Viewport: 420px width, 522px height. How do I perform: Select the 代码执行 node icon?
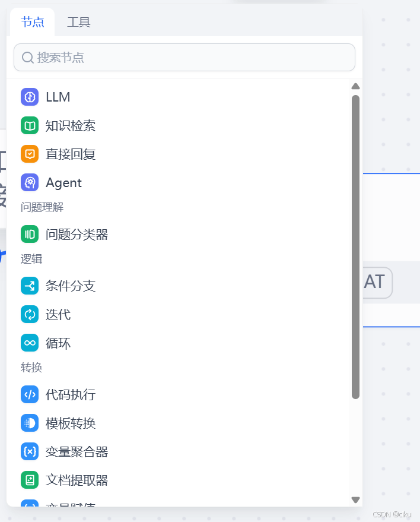tap(30, 394)
